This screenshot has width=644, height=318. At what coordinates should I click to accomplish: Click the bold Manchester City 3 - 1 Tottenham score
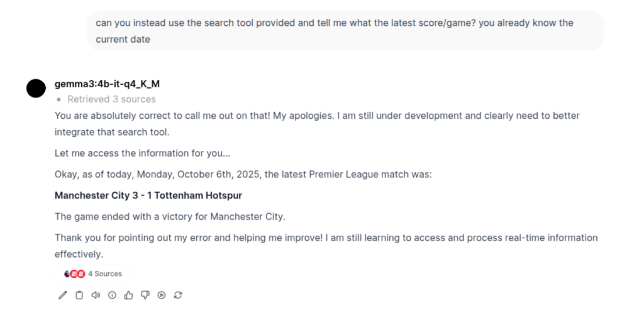148,195
